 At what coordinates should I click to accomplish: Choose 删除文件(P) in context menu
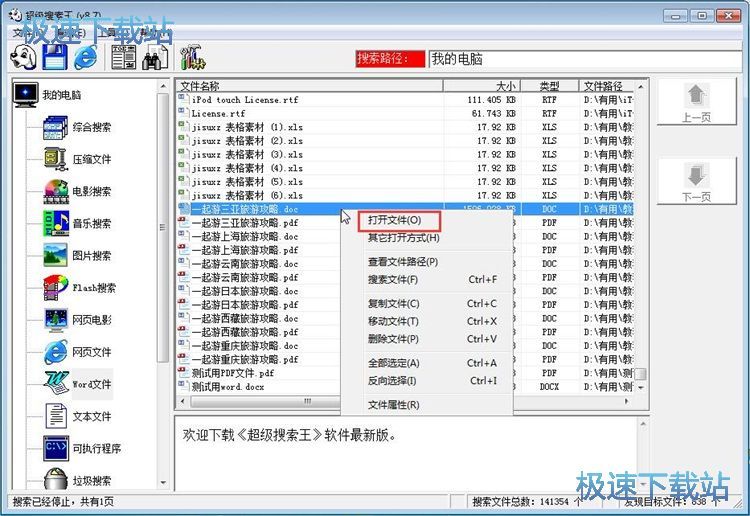tap(426, 339)
